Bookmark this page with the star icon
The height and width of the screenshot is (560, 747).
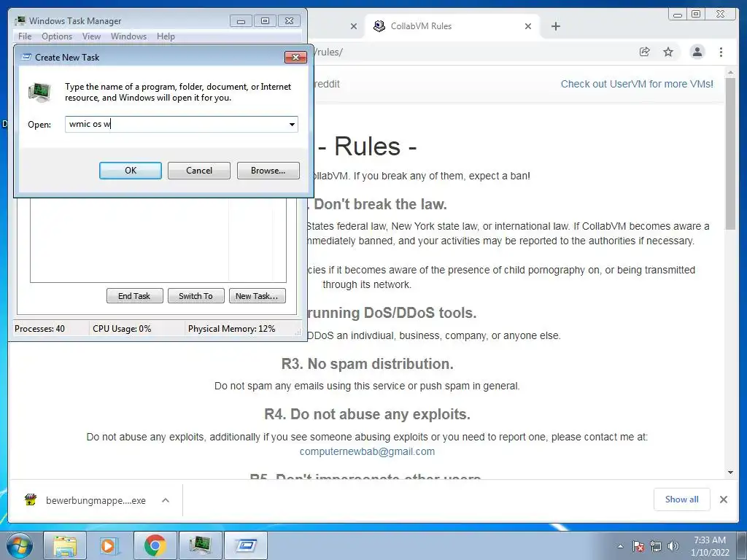click(x=668, y=52)
